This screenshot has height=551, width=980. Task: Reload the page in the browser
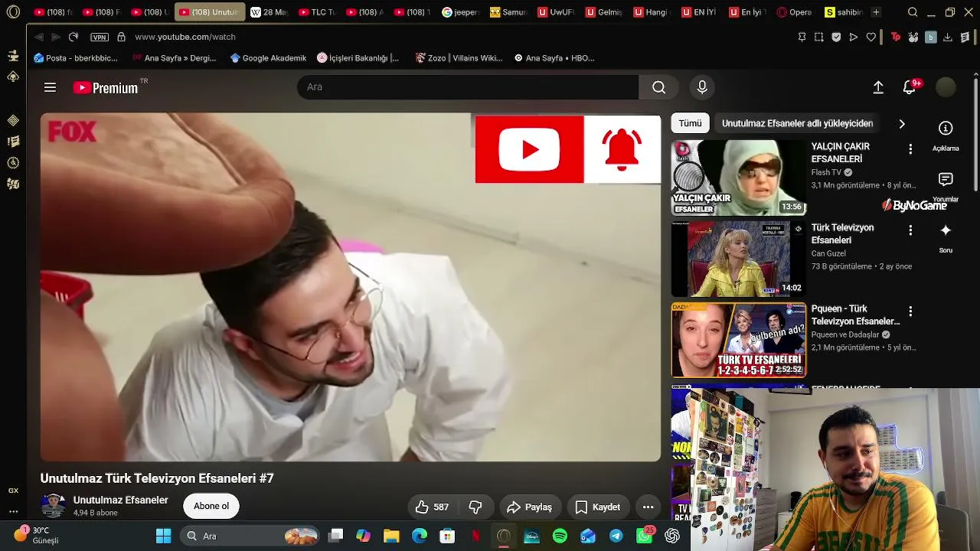(x=73, y=37)
